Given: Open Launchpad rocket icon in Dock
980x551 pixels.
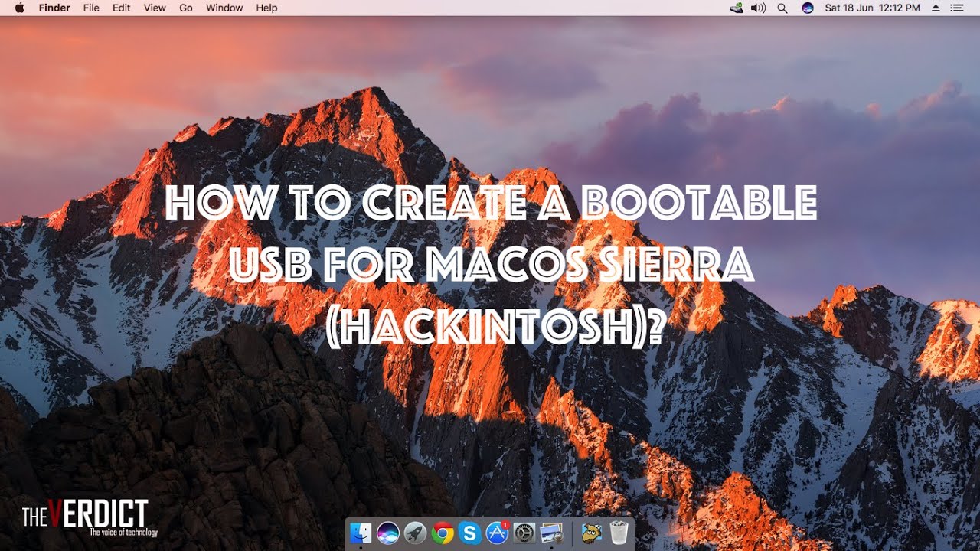Looking at the screenshot, I should 415,533.
